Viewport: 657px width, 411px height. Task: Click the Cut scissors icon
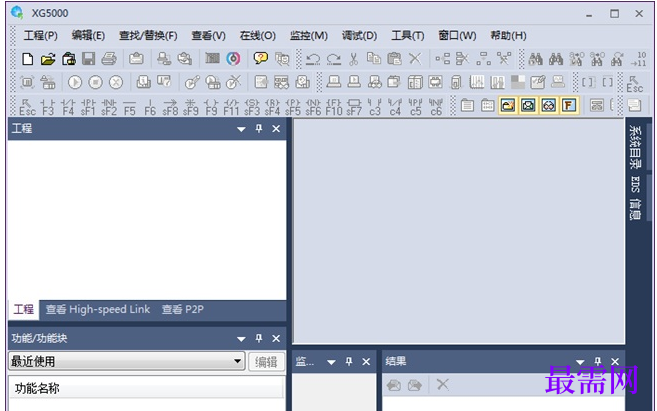(354, 59)
